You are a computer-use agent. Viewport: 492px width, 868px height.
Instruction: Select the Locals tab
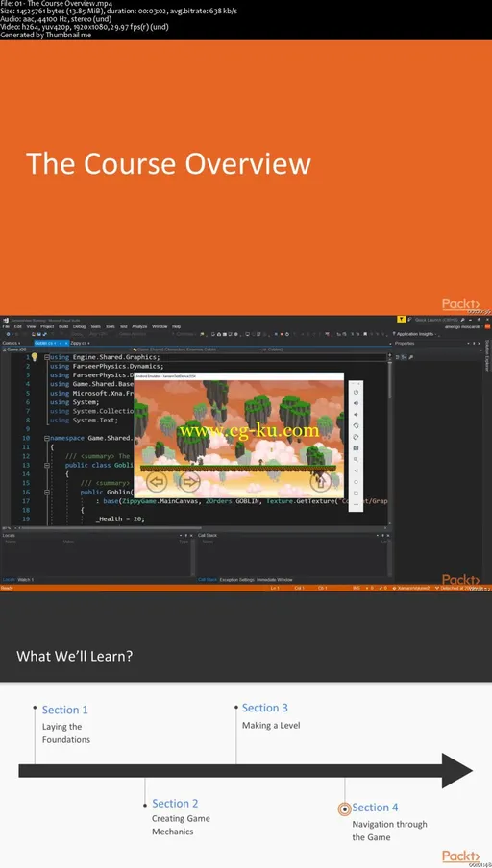(x=9, y=580)
